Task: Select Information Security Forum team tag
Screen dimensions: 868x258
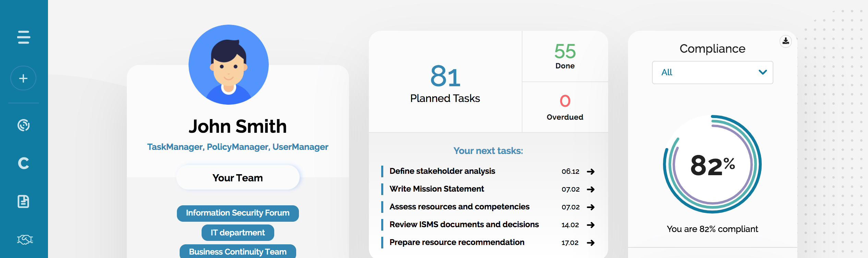Action: [238, 213]
